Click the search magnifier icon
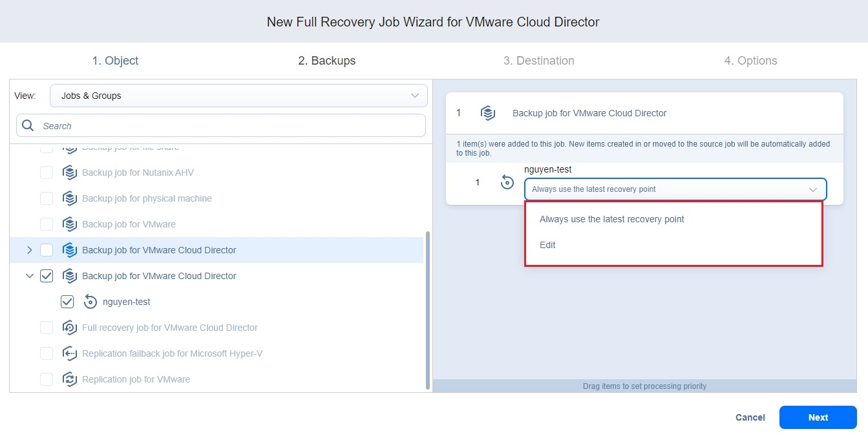 click(28, 126)
